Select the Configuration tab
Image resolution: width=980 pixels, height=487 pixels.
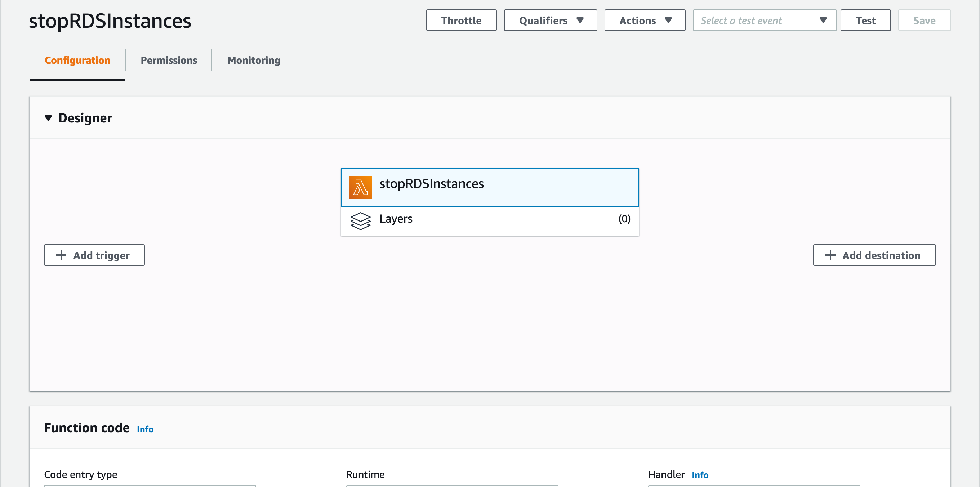77,60
